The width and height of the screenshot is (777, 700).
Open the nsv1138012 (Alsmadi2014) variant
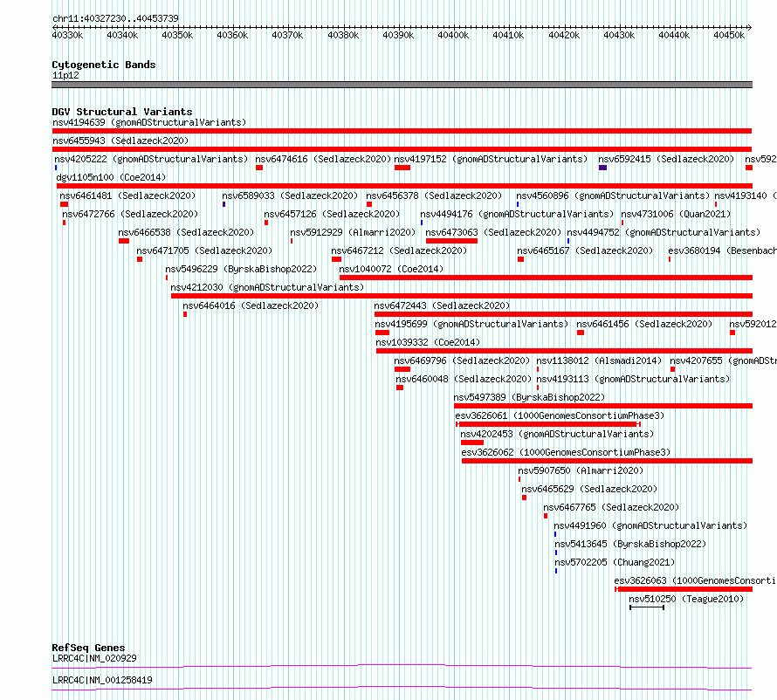click(599, 360)
